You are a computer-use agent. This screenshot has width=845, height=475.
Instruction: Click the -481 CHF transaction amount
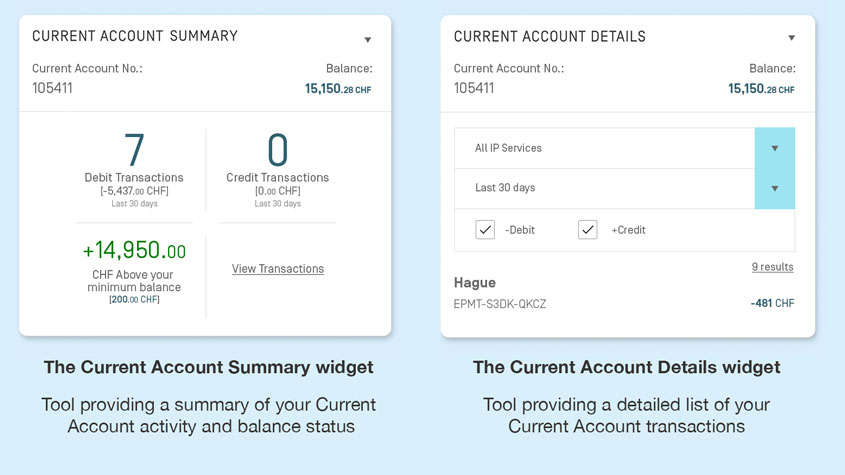click(x=772, y=304)
